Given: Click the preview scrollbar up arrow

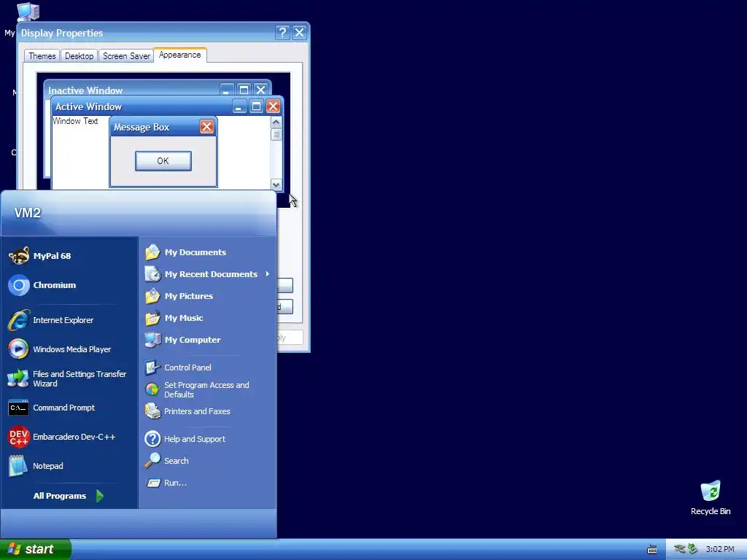Looking at the screenshot, I should (276, 122).
